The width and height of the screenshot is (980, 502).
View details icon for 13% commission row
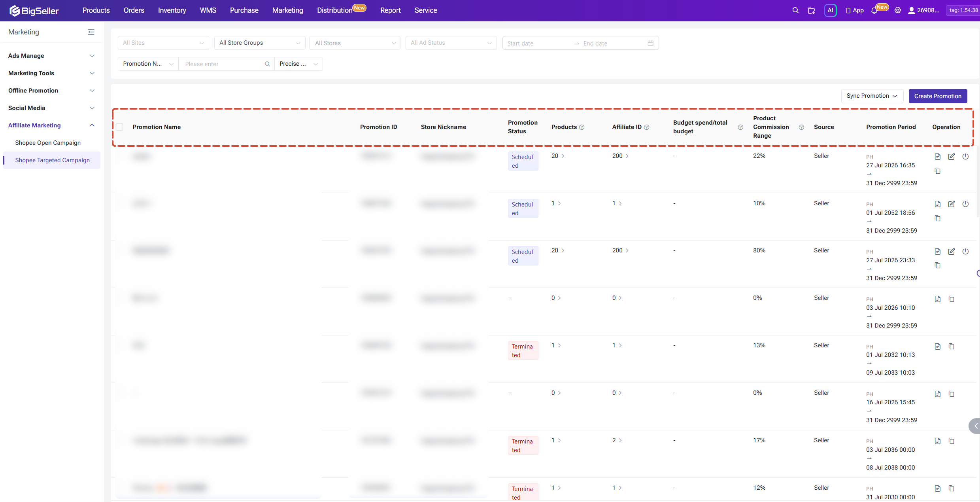[938, 347]
